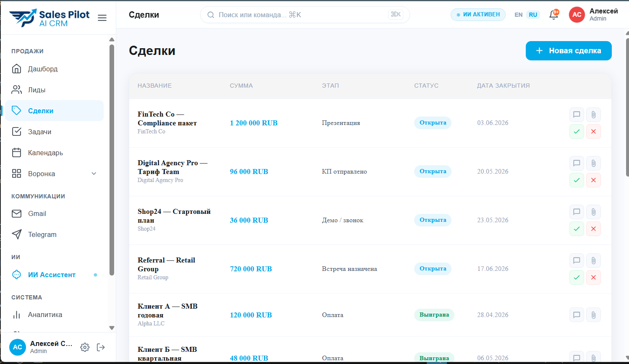The width and height of the screenshot is (629, 364).
Task: Open attachments paperclip for FinTech Co deal
Action: point(593,114)
